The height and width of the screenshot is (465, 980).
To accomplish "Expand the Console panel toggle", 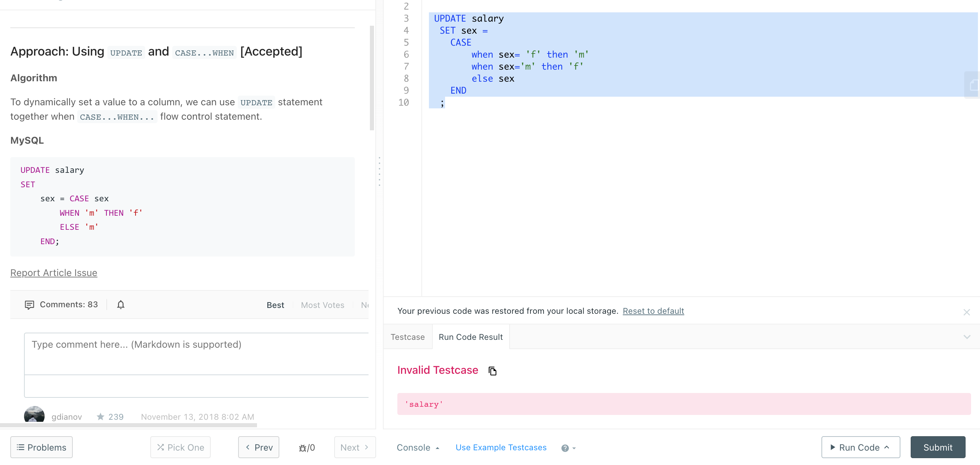I will tap(418, 448).
